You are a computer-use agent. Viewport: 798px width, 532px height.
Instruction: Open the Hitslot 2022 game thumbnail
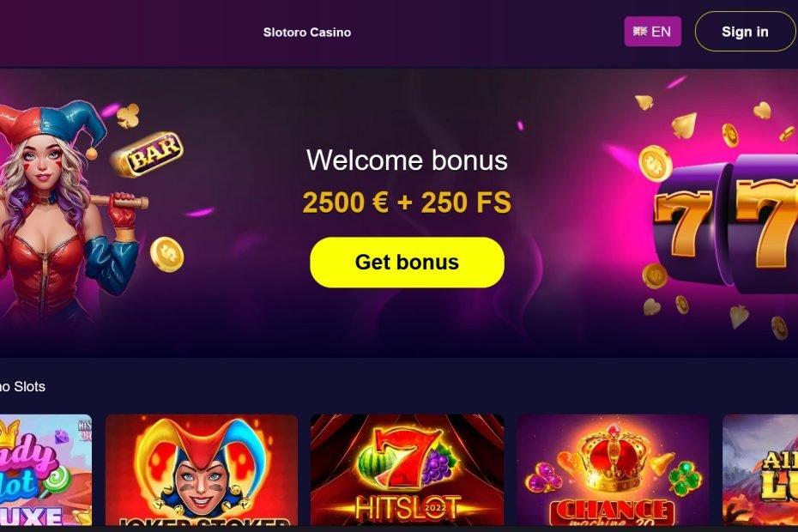tap(407, 470)
